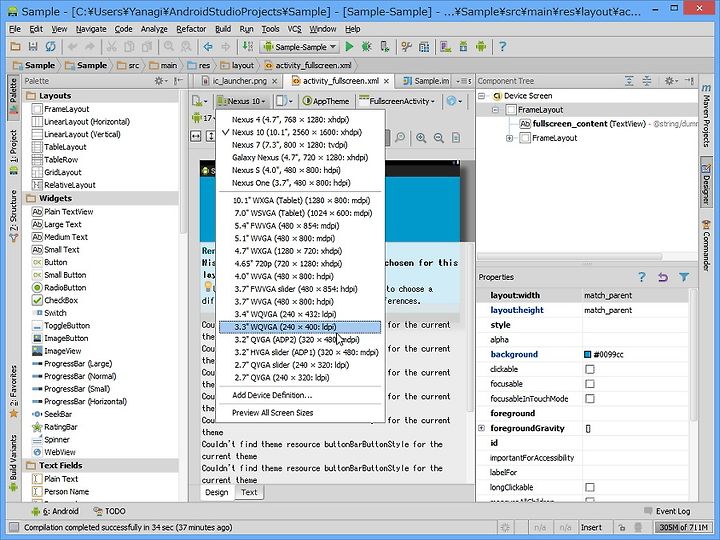Image resolution: width=720 pixels, height=540 pixels.
Task: Click the memory indicator 305M of 711M
Action: pyautogui.click(x=684, y=527)
